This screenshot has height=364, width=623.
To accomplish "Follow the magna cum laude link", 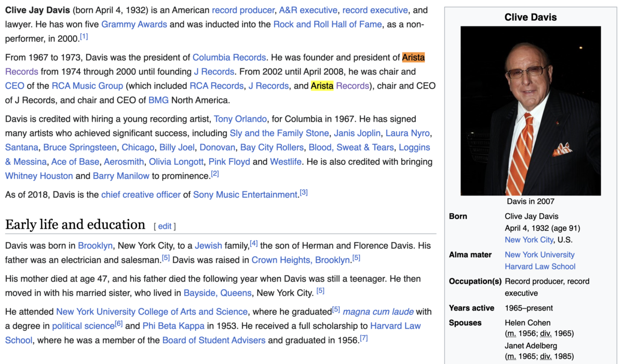I will pyautogui.click(x=378, y=312).
